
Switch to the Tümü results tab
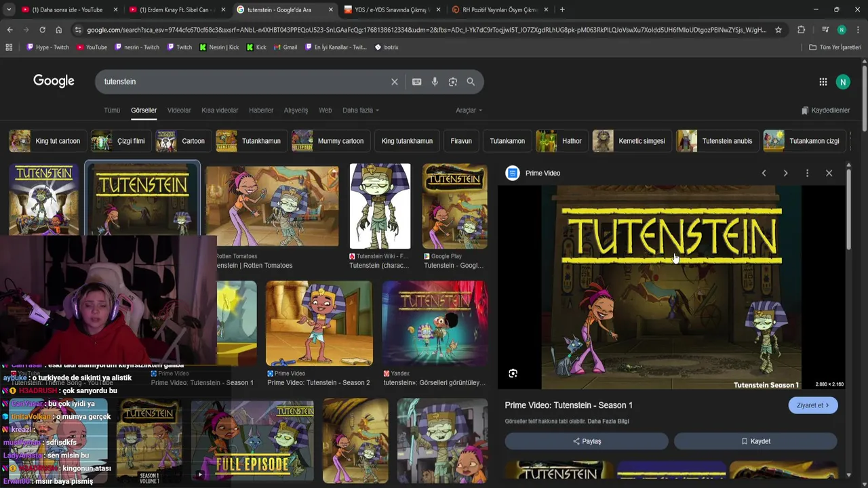[112, 110]
